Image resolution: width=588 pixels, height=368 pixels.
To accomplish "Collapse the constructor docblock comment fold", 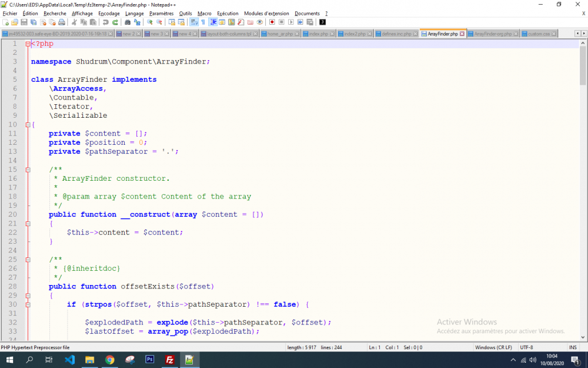I will [x=28, y=170].
